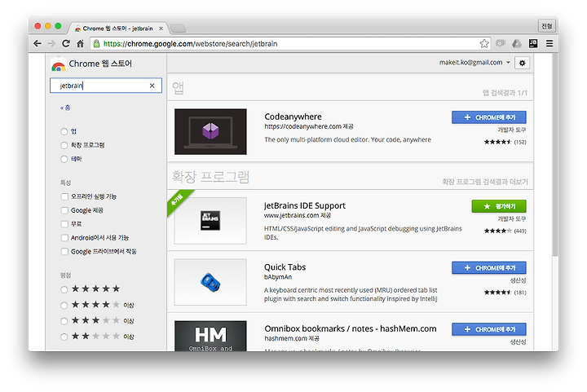Click the green padlock security icon
587x392 pixels.
point(96,43)
